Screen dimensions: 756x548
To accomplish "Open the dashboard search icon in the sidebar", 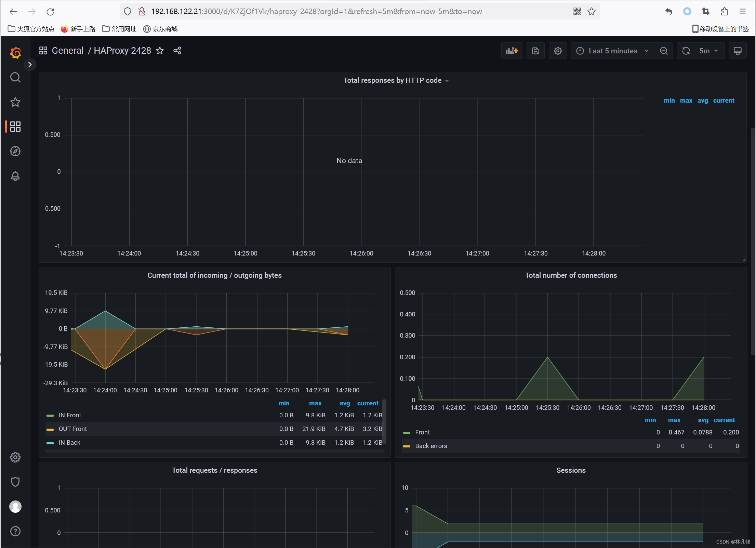I will [x=15, y=77].
